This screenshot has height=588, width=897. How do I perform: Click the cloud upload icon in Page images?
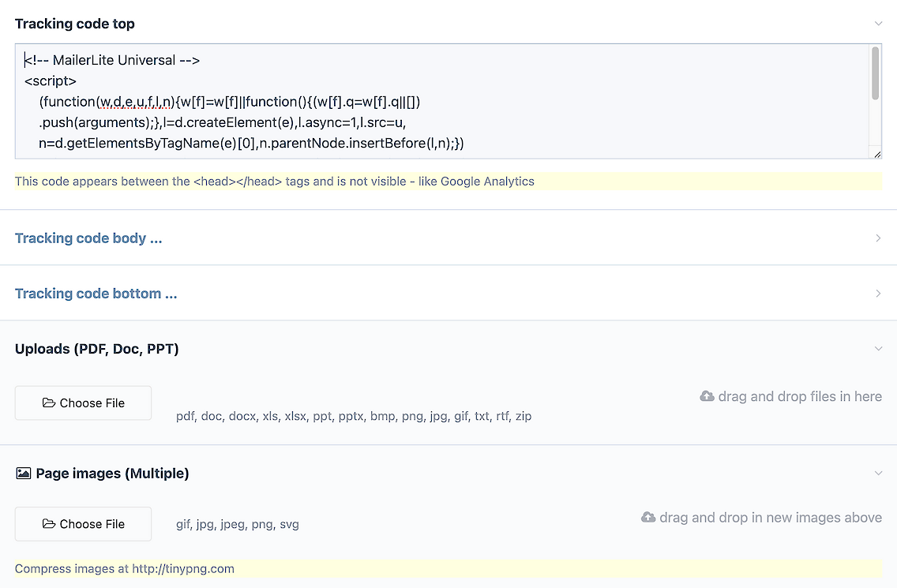(x=648, y=518)
